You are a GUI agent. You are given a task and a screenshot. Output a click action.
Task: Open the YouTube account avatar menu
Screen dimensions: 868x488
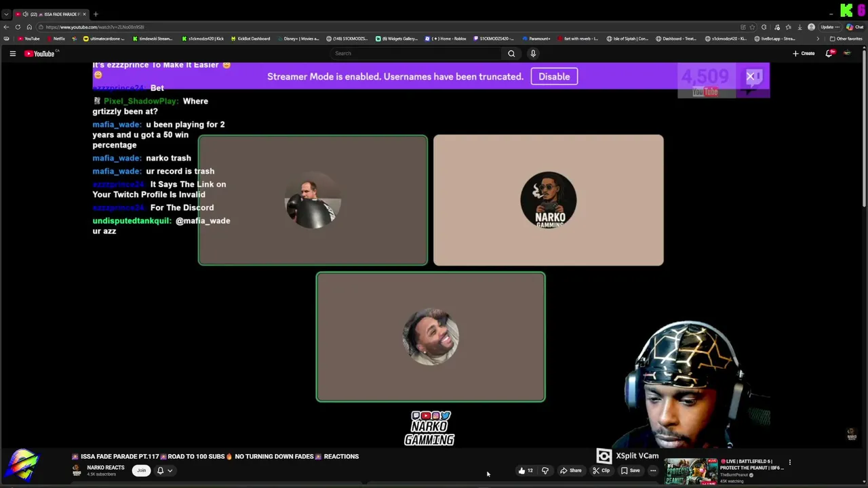point(847,54)
